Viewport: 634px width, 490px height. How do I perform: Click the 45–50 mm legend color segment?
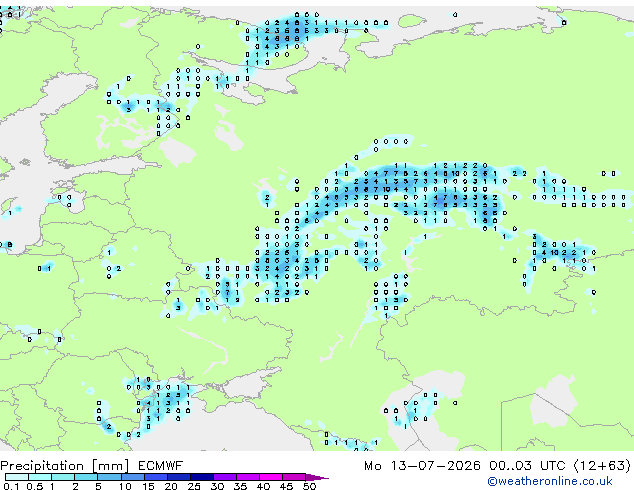coord(294,477)
